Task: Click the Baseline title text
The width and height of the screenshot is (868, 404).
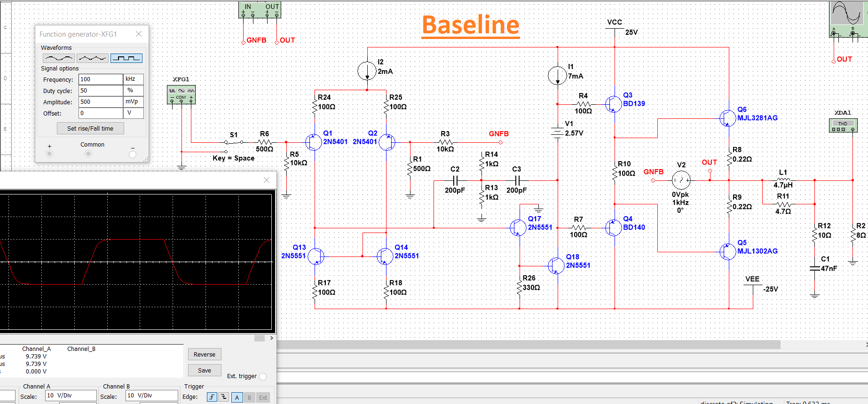Action: pyautogui.click(x=471, y=25)
